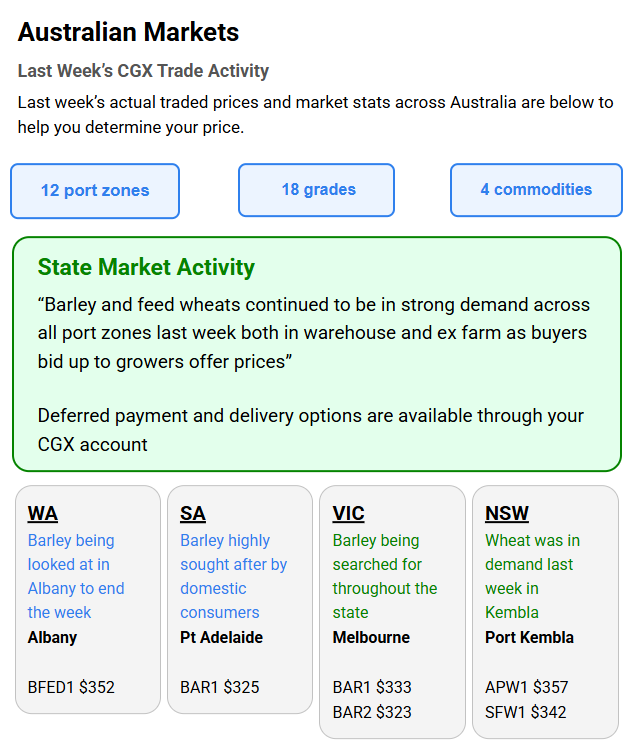
Task: Follow the SA state heading link
Action: [192, 513]
